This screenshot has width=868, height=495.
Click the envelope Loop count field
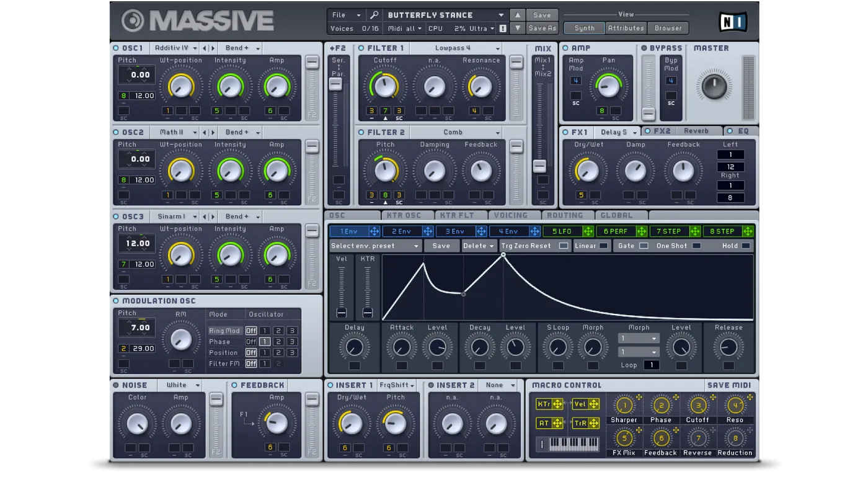point(651,365)
